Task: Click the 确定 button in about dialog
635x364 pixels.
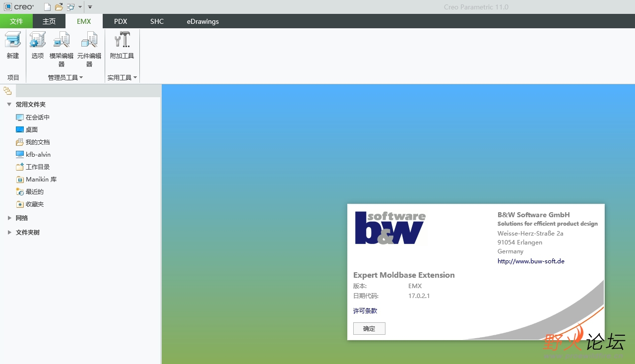Action: 369,329
